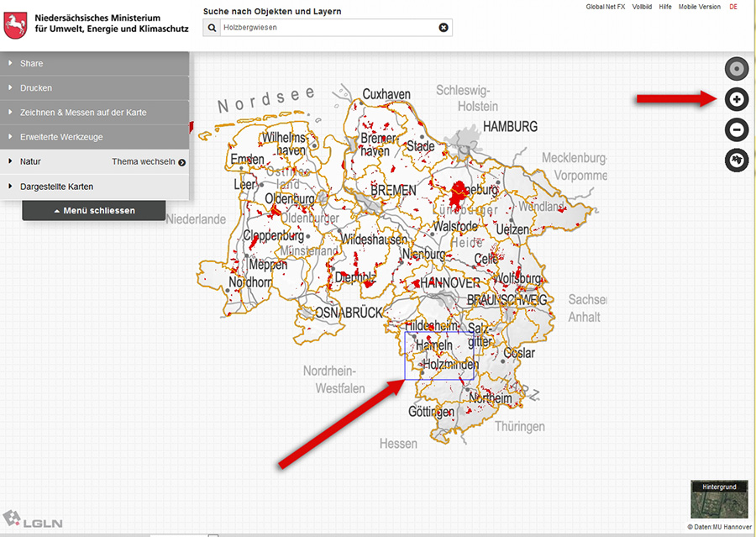Open the Mobile Version link
756x537 pixels.
pyautogui.click(x=699, y=7)
